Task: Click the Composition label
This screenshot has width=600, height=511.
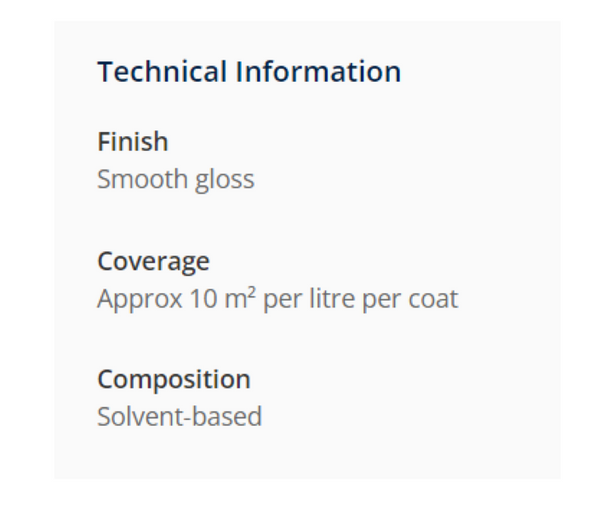Action: coord(173,379)
